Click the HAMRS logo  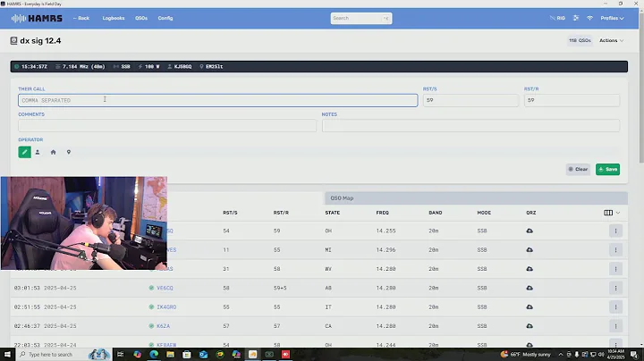coord(37,18)
